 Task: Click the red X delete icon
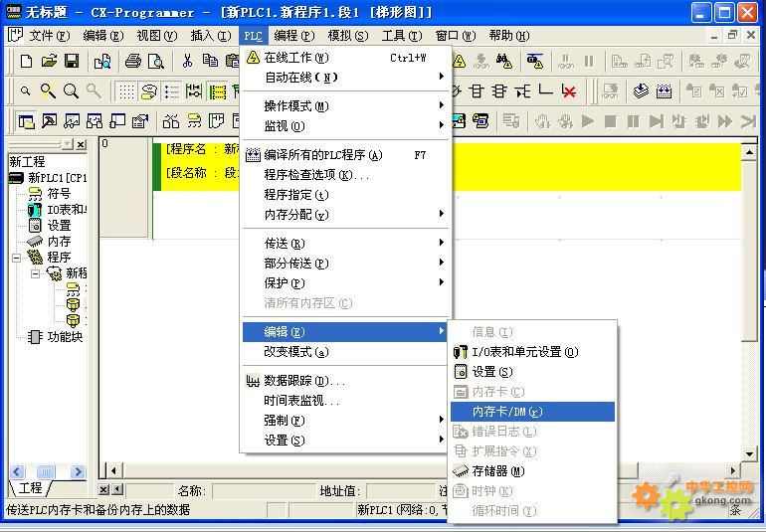coord(568,91)
